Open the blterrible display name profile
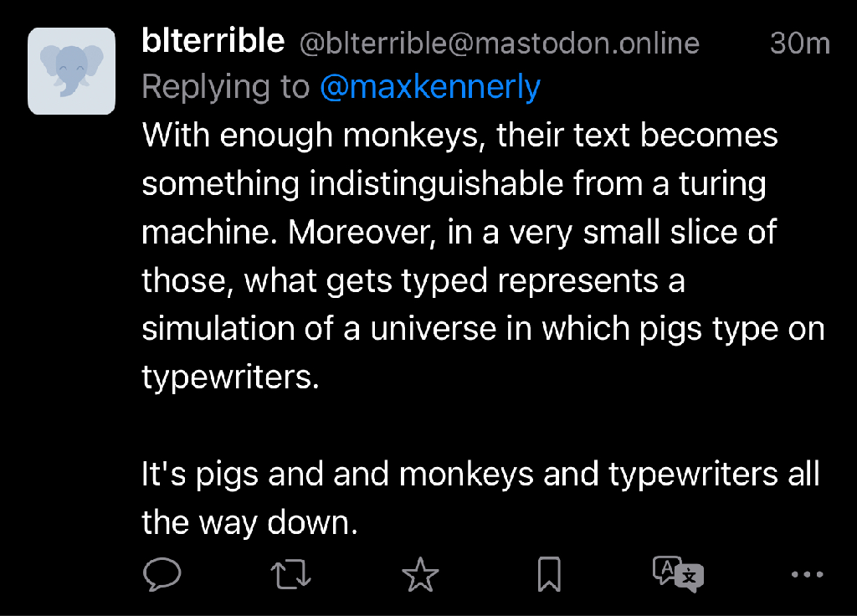 (213, 42)
